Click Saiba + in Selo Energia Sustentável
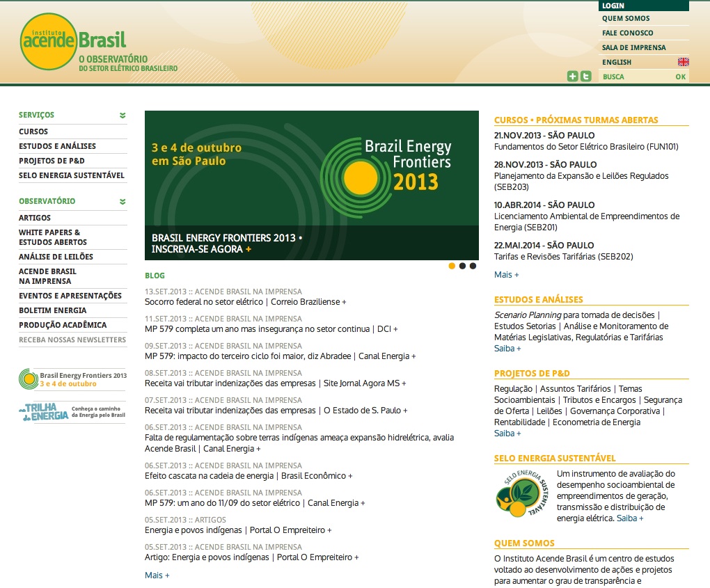The height and width of the screenshot is (588, 710). click(630, 518)
